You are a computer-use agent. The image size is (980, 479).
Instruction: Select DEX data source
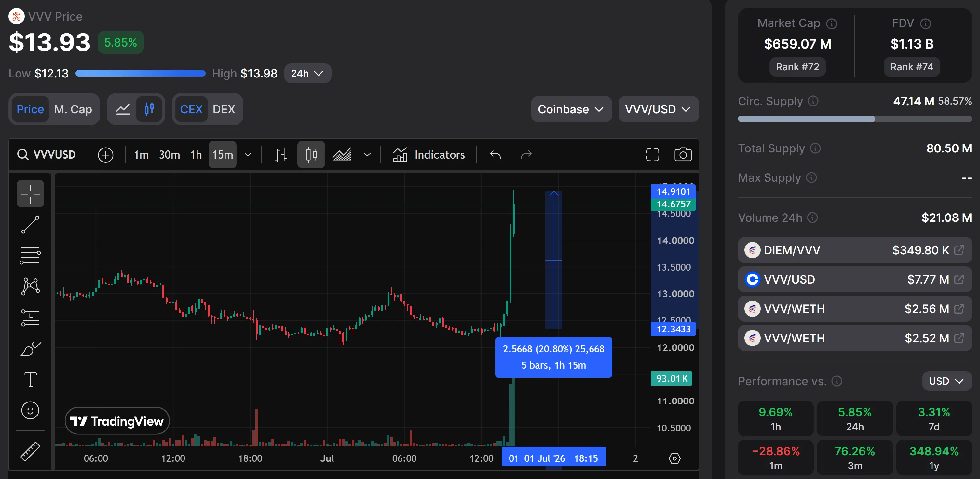click(224, 109)
